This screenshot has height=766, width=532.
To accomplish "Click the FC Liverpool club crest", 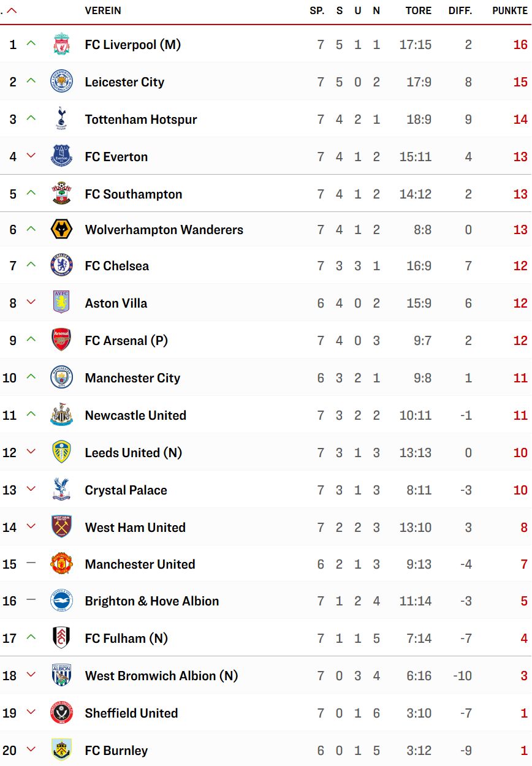I will (x=61, y=45).
